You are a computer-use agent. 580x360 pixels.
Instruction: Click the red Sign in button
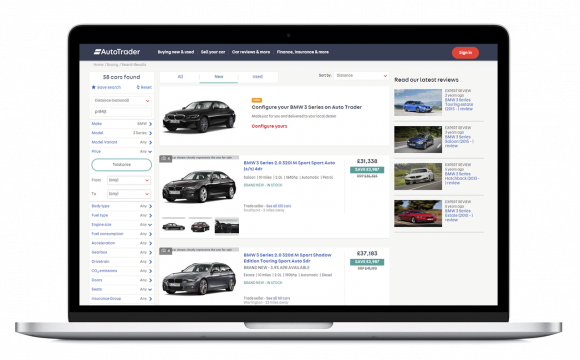point(465,53)
